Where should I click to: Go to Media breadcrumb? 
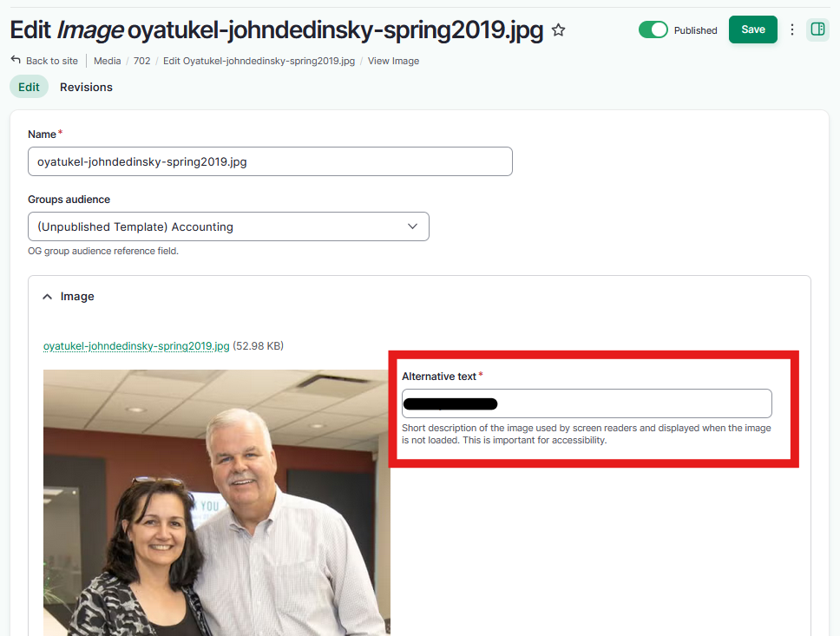107,61
